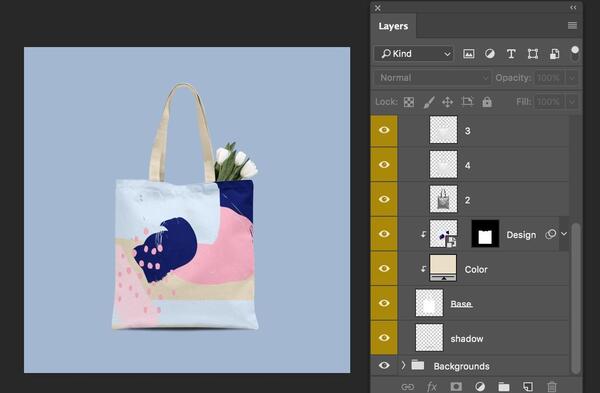600x393 pixels.
Task: Click the Backgrounds folder icon
Action: [x=417, y=365]
